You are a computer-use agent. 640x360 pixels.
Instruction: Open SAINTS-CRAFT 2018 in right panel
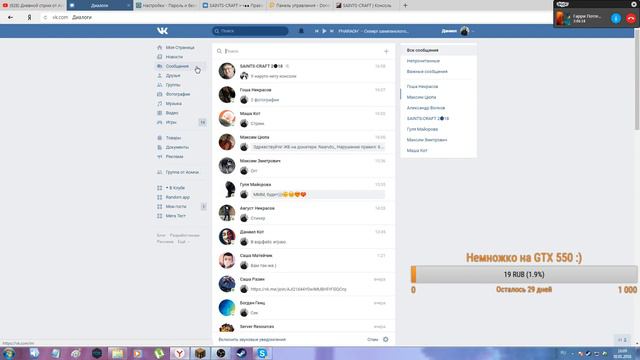click(438, 118)
